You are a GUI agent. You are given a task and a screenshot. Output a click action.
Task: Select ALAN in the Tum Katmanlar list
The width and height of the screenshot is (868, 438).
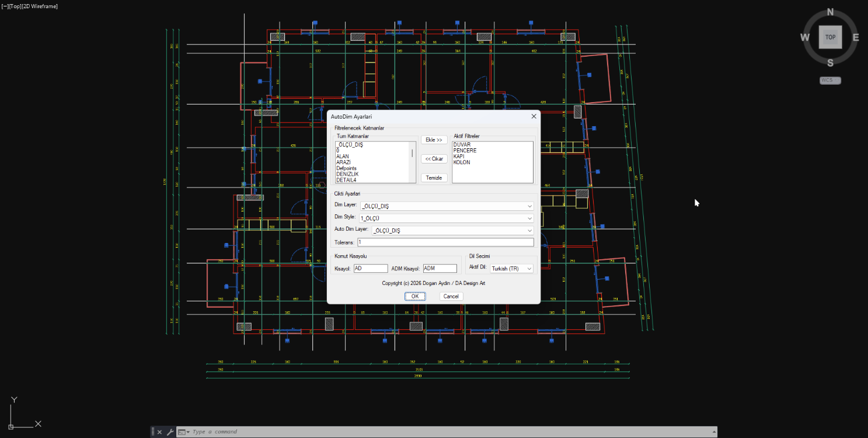tap(343, 157)
